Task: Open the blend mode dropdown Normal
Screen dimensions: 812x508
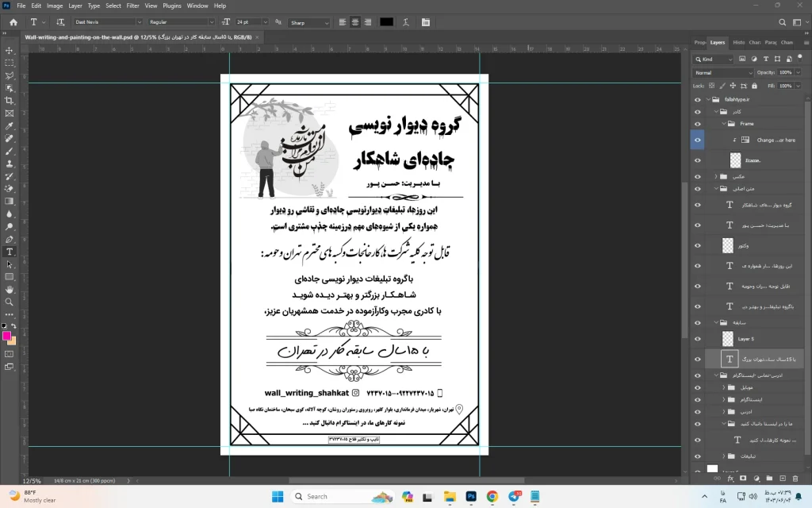Action: 723,72
